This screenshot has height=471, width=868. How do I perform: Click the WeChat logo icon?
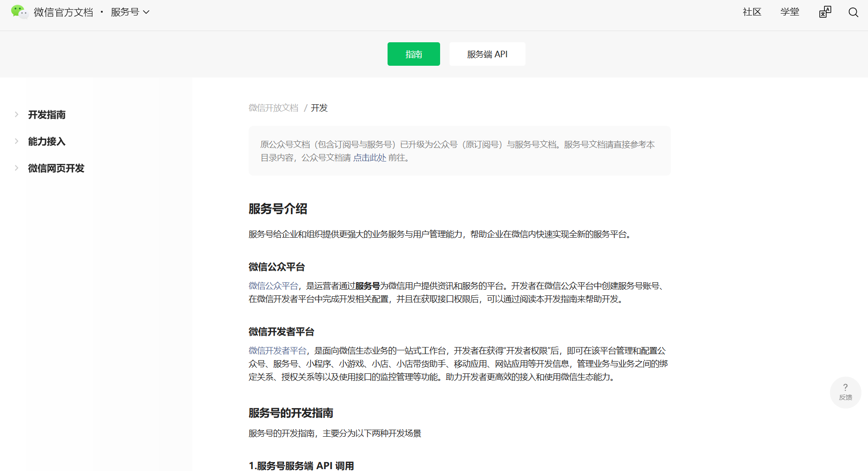[x=20, y=12]
